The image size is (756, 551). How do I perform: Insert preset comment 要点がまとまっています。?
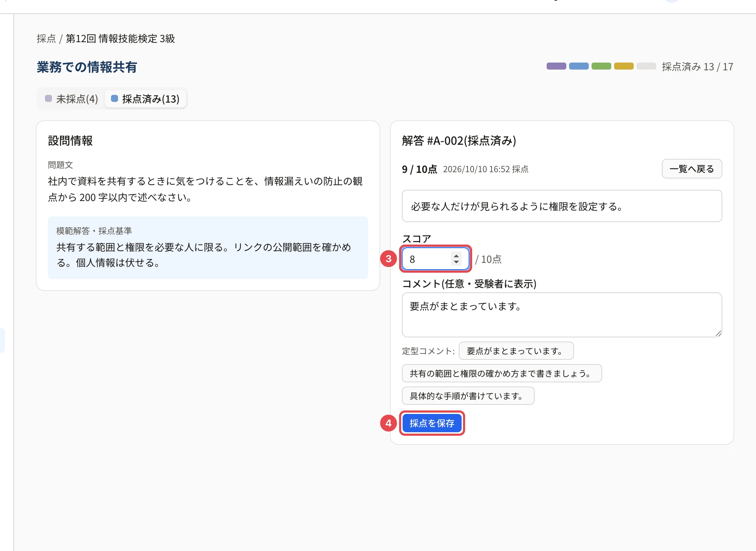click(516, 351)
